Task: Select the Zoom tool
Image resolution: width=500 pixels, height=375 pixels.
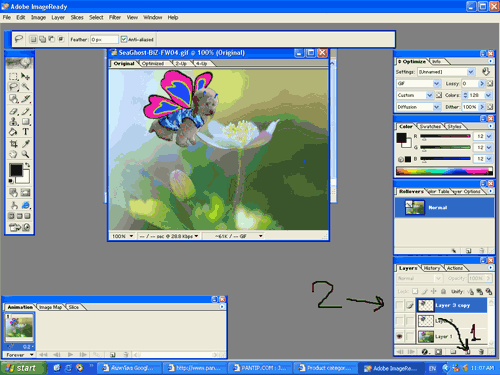Action: tap(26, 154)
